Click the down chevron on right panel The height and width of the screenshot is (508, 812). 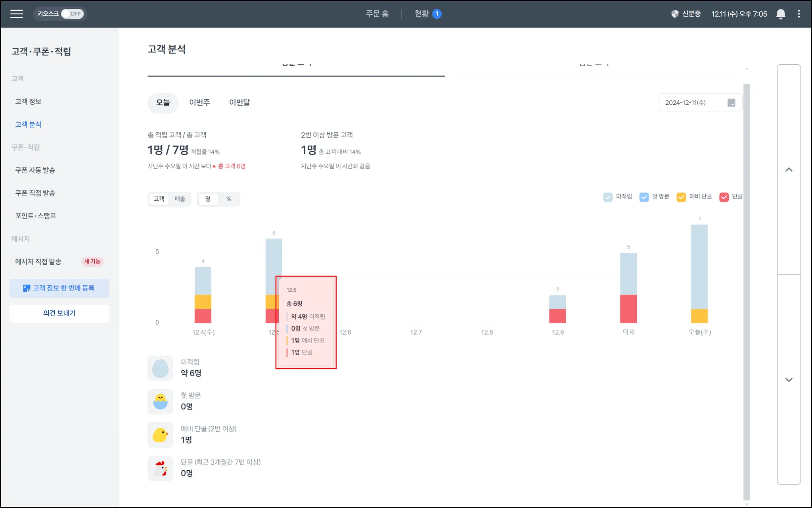[789, 379]
